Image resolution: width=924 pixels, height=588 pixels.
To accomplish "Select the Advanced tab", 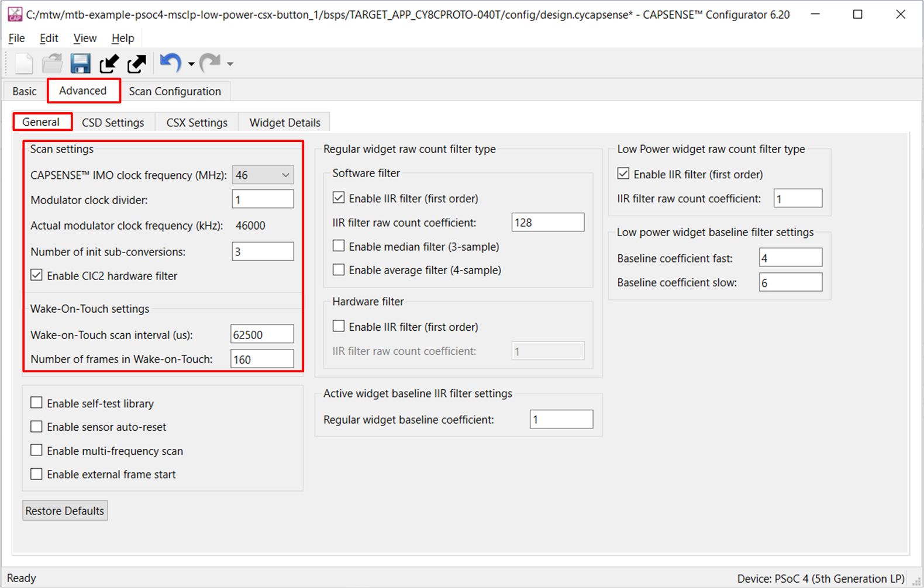I will pos(83,91).
